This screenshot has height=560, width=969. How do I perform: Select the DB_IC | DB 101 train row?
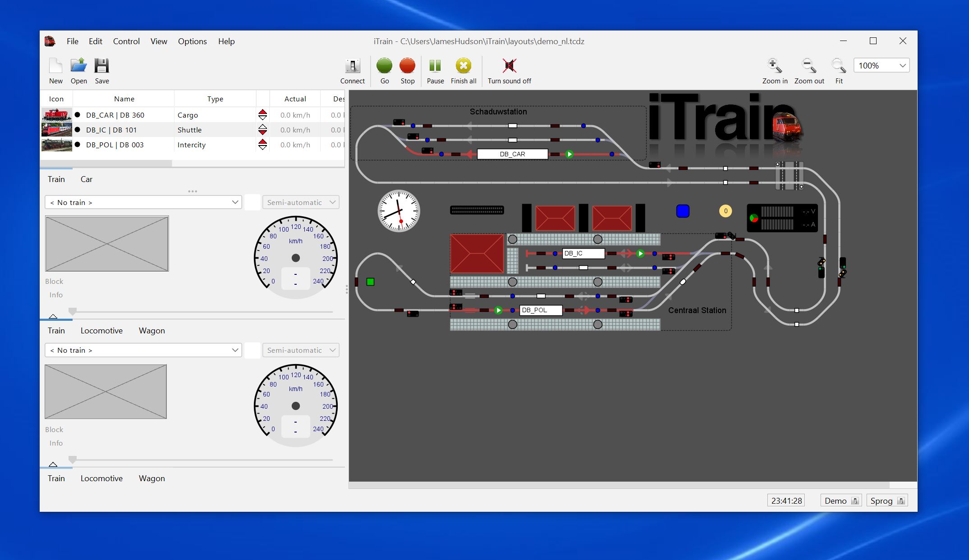pos(193,130)
